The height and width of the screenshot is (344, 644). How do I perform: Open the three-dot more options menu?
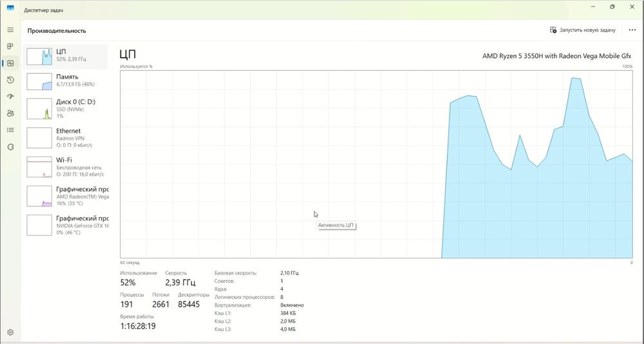click(632, 30)
